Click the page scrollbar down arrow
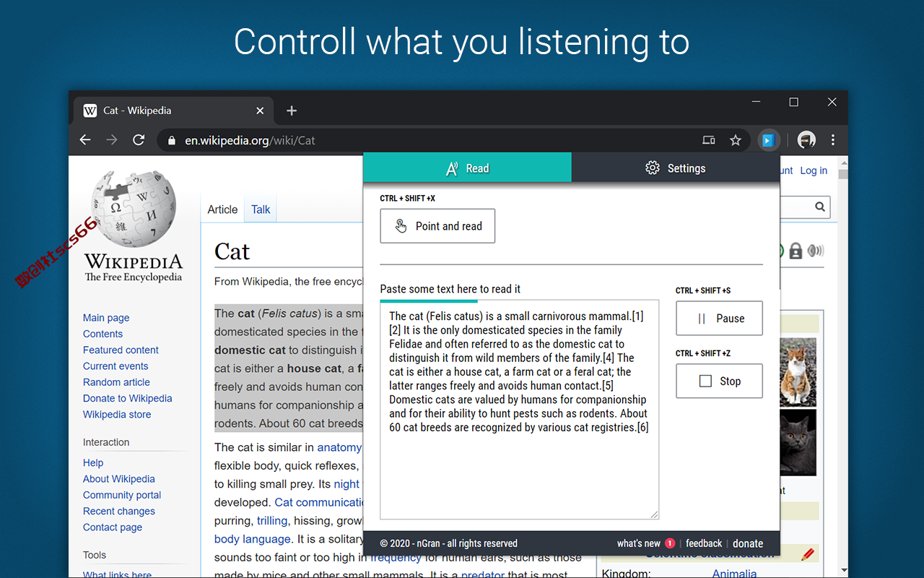The width and height of the screenshot is (924, 578). [x=842, y=571]
